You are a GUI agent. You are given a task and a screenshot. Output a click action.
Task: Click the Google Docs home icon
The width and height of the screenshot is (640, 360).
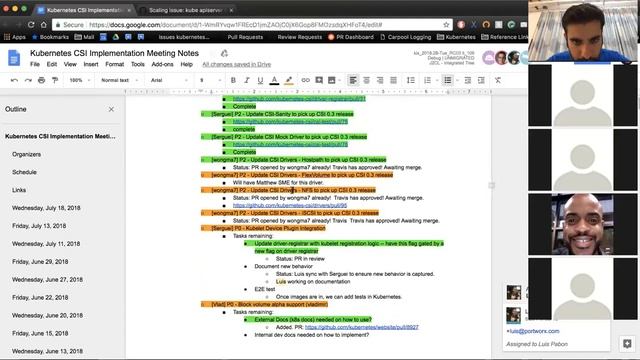tap(14, 58)
